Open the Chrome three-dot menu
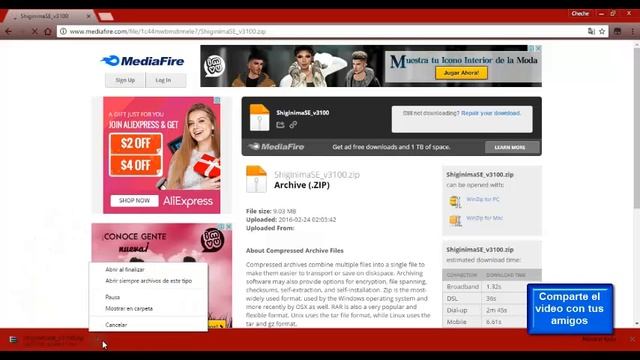Image resolution: width=640 pixels, height=360 pixels. coord(633,31)
